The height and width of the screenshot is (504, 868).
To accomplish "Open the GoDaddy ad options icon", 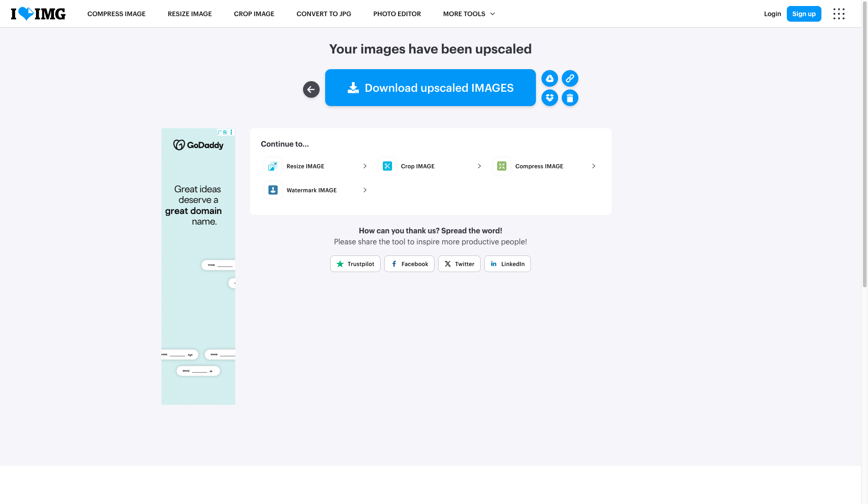I will (x=232, y=132).
